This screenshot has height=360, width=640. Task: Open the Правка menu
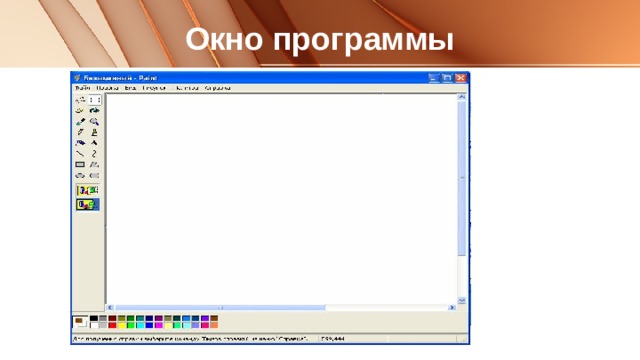click(107, 88)
